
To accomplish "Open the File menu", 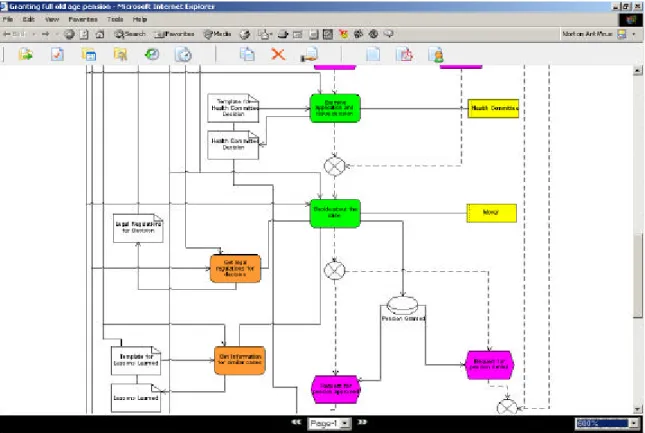I will [8, 19].
